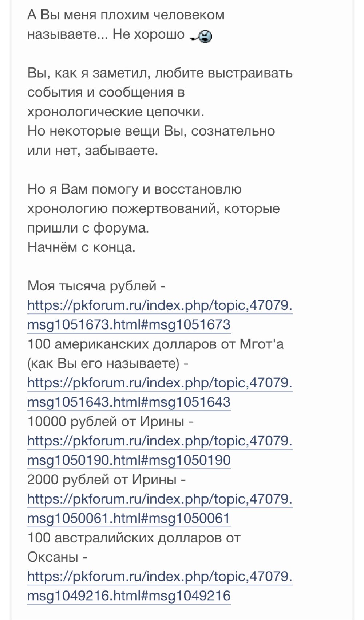Viewport: 364px width, 620px height.
Task: Click the line 'хронологические цепочки.'
Action: (116, 112)
